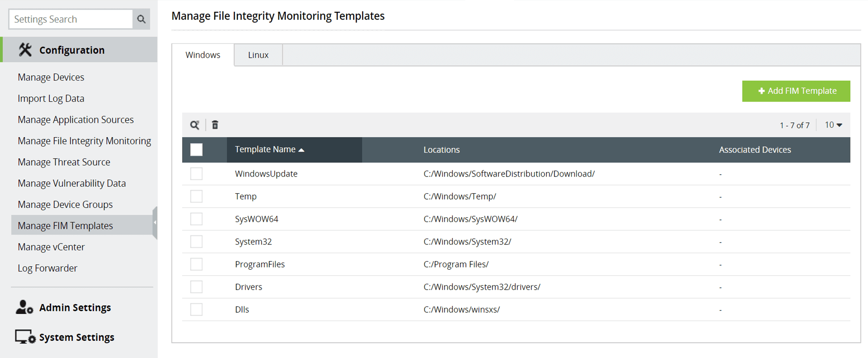Switch to the Linux tab
The image size is (868, 358).
coord(258,55)
